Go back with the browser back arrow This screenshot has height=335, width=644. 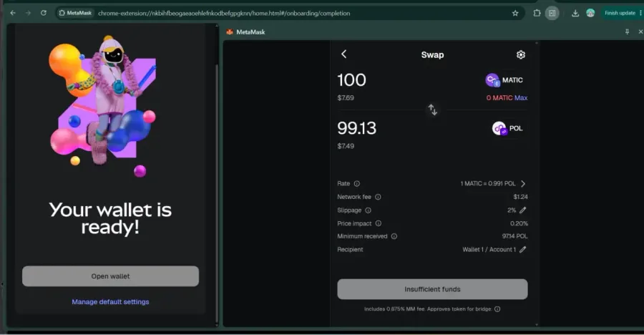pos(13,13)
